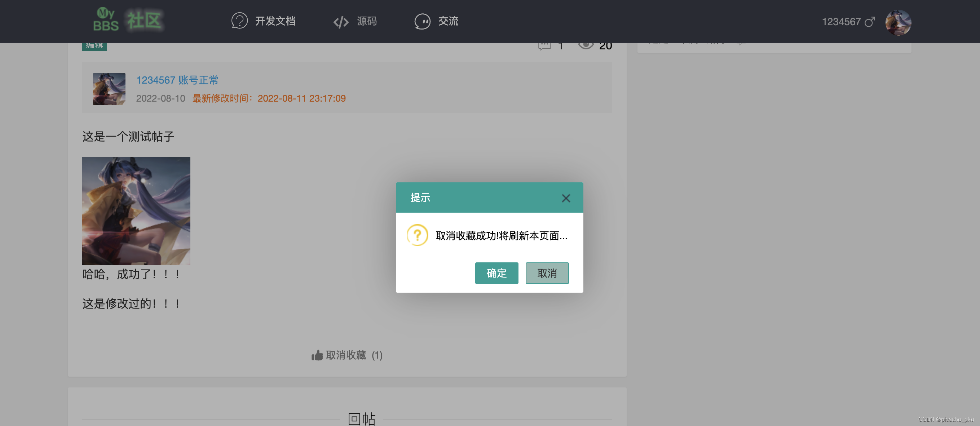Click the post author's avatar thumbnail
Viewport: 980px width, 426px height.
point(109,89)
